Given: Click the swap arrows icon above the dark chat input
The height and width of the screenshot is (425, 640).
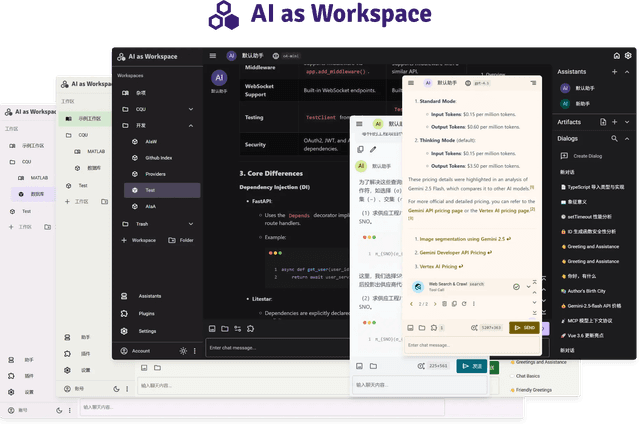Looking at the screenshot, I should 238,329.
